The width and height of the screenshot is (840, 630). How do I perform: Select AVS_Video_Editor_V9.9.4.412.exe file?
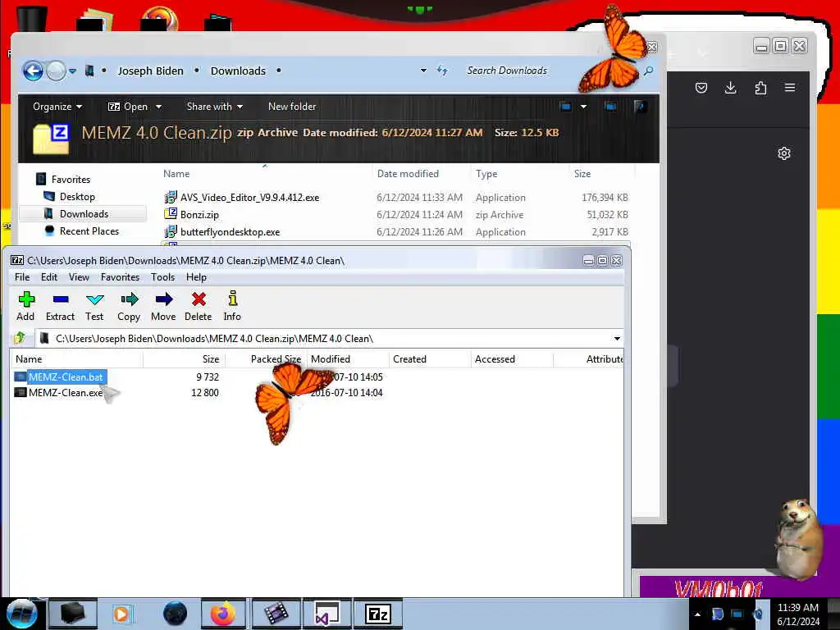249,197
